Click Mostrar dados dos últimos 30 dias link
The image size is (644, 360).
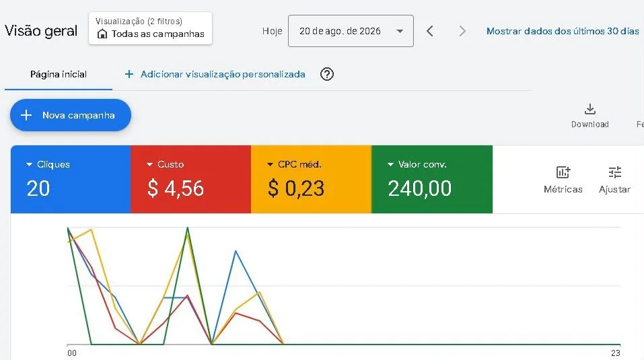563,31
